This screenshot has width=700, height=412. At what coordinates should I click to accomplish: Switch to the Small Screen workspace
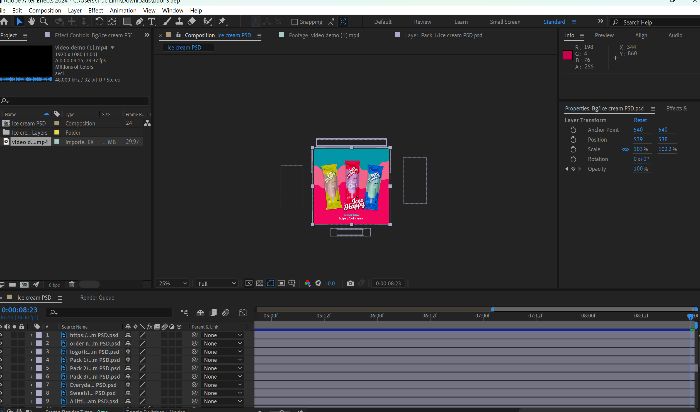pos(504,22)
